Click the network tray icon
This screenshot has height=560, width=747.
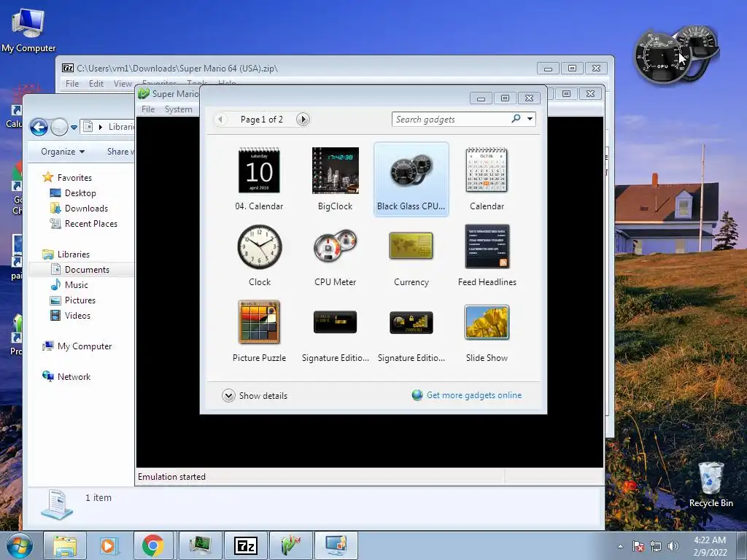tap(656, 546)
